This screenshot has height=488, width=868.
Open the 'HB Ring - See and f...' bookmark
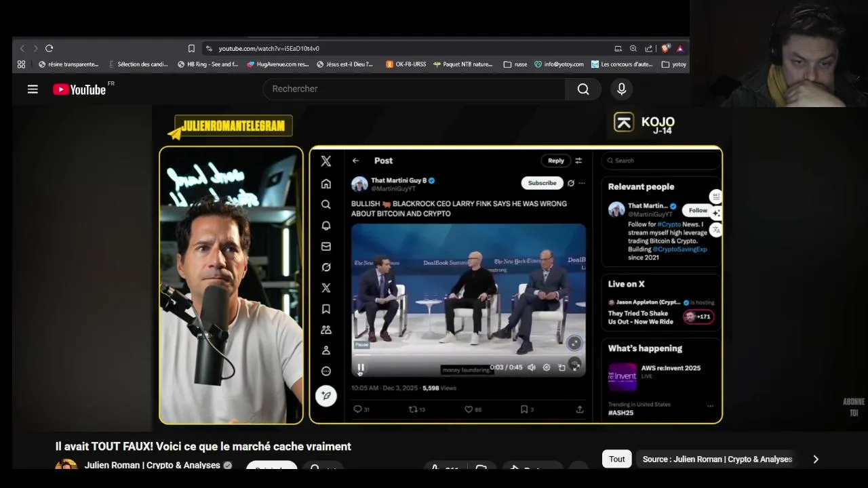tap(208, 64)
